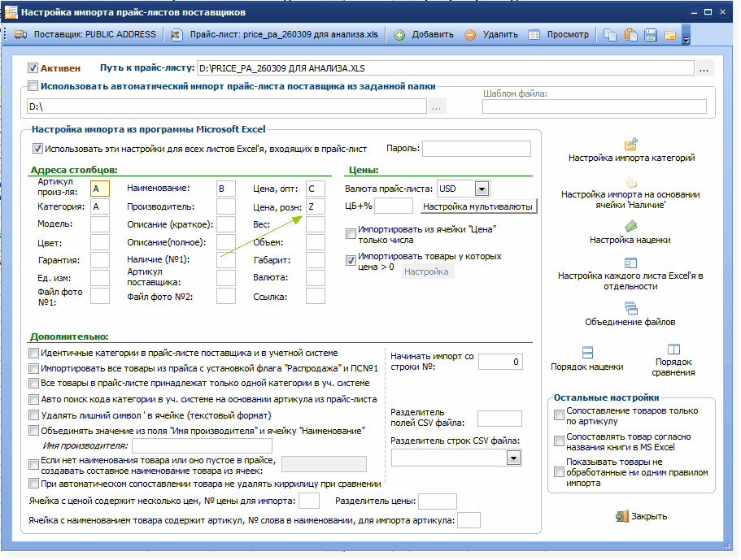Open the Валюта прайс-листа USD dropdown
741x560 pixels.
pyautogui.click(x=482, y=189)
